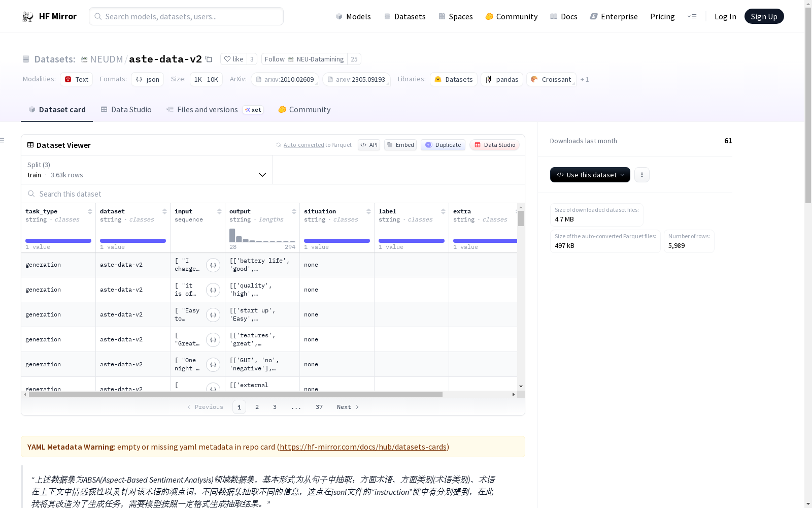Open Data Studio from viewer header
Image resolution: width=812 pixels, height=508 pixels.
[x=494, y=145]
